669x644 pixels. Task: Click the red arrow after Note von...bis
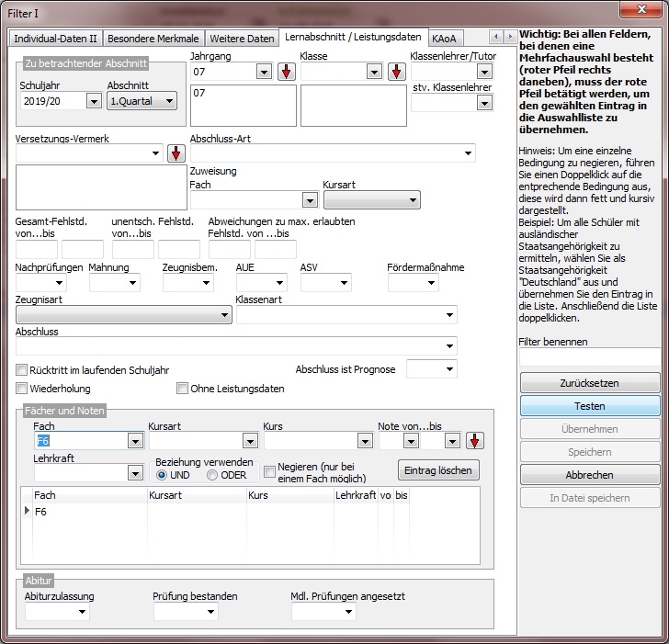474,441
